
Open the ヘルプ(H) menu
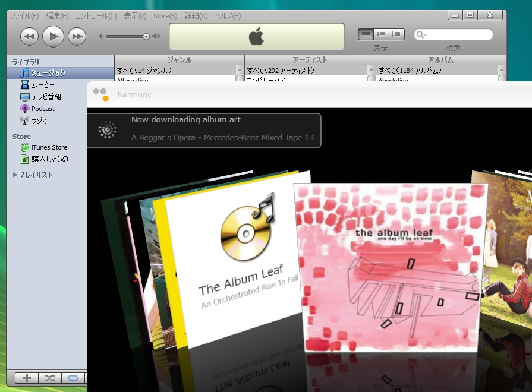click(228, 16)
